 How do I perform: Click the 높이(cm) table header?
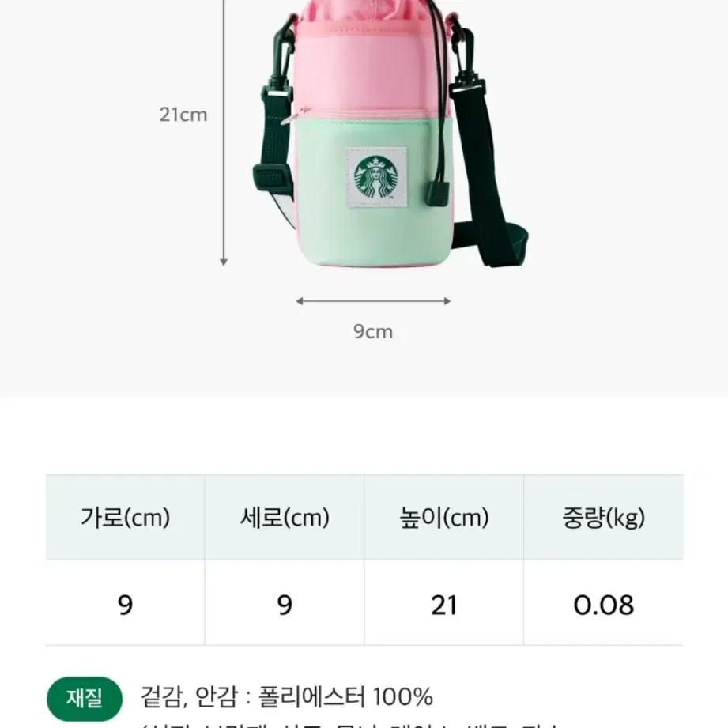[x=444, y=517]
